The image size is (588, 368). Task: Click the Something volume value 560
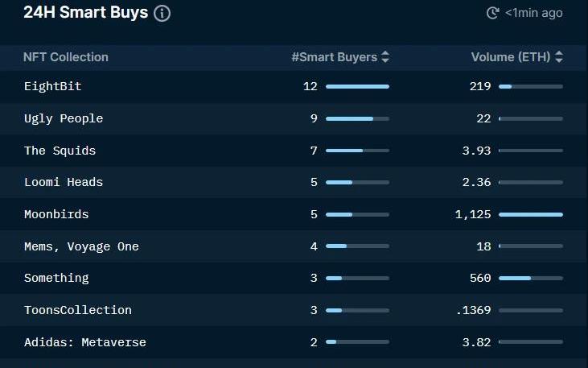pyautogui.click(x=480, y=279)
